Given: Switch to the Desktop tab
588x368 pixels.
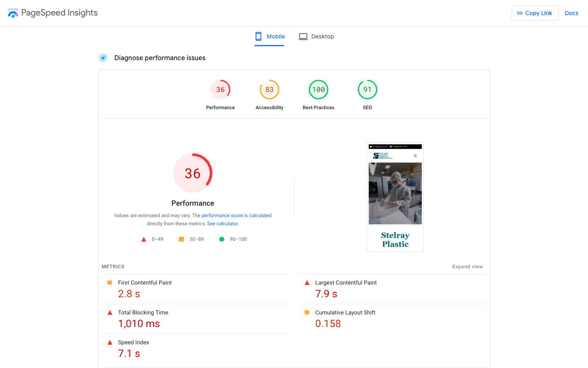Looking at the screenshot, I should (316, 36).
